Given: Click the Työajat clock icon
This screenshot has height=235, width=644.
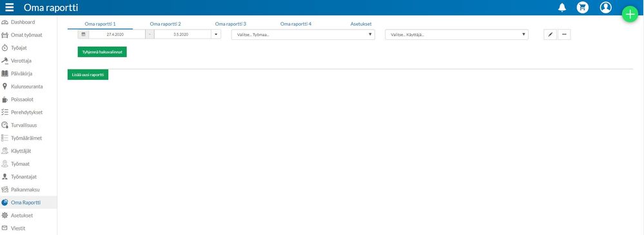Looking at the screenshot, I should [x=5, y=48].
